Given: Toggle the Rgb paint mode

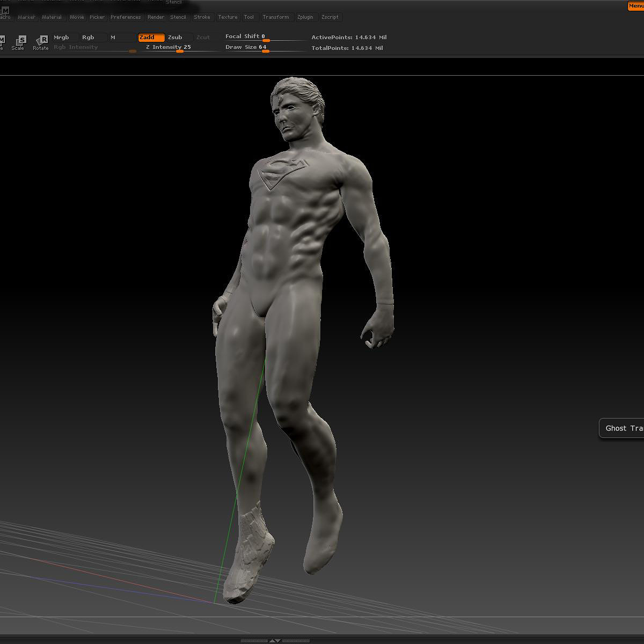Looking at the screenshot, I should click(94, 38).
